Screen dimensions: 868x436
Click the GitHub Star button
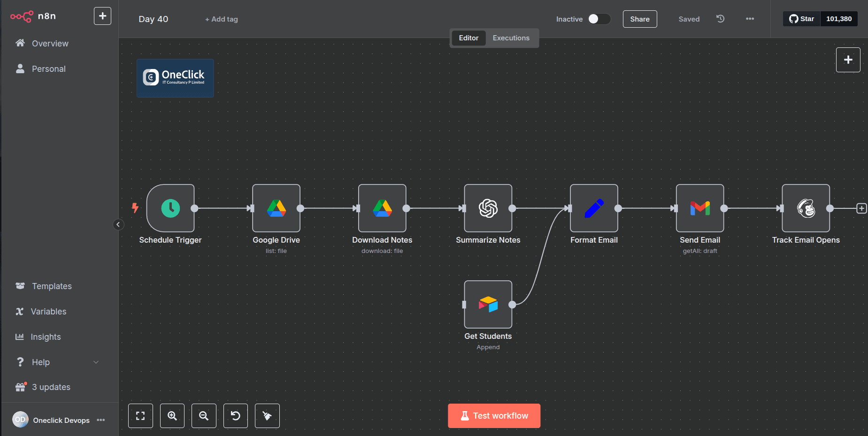tap(801, 19)
